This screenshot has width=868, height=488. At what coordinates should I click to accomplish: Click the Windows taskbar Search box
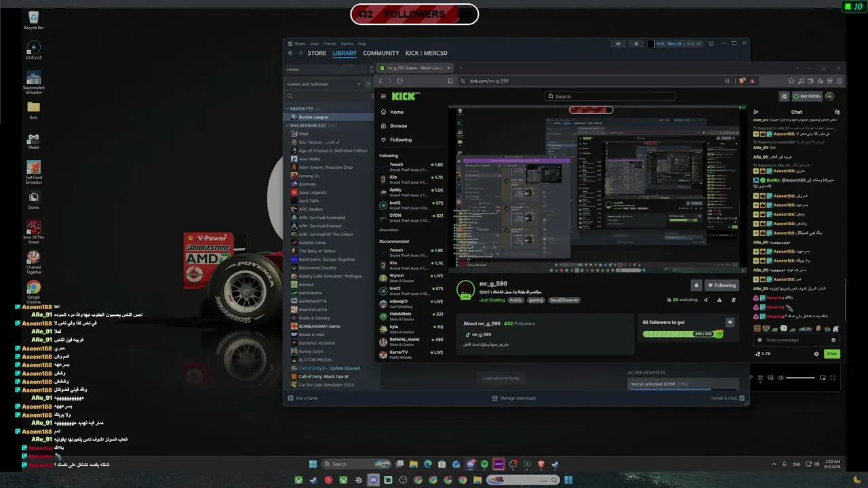[x=356, y=464]
